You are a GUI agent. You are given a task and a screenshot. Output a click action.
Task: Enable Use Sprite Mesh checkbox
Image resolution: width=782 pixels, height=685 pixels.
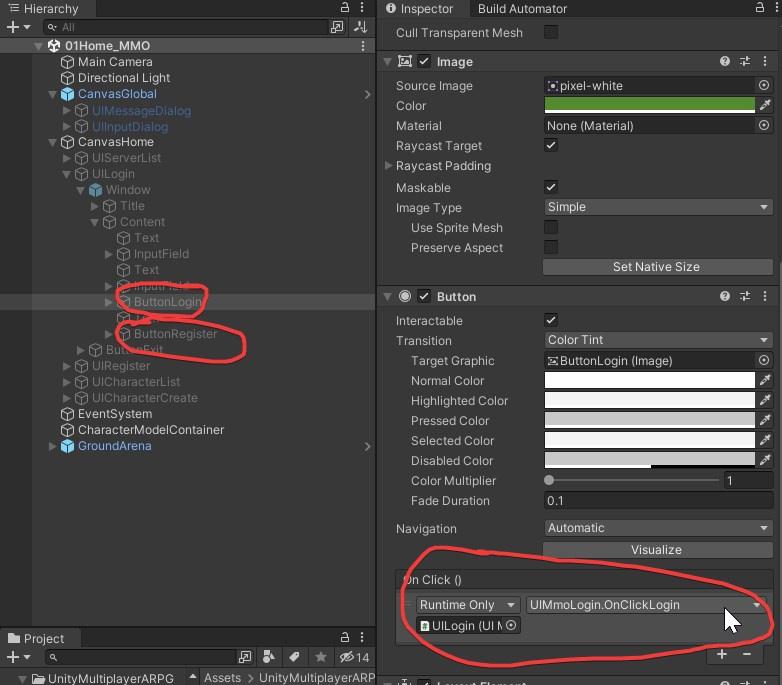(551, 227)
